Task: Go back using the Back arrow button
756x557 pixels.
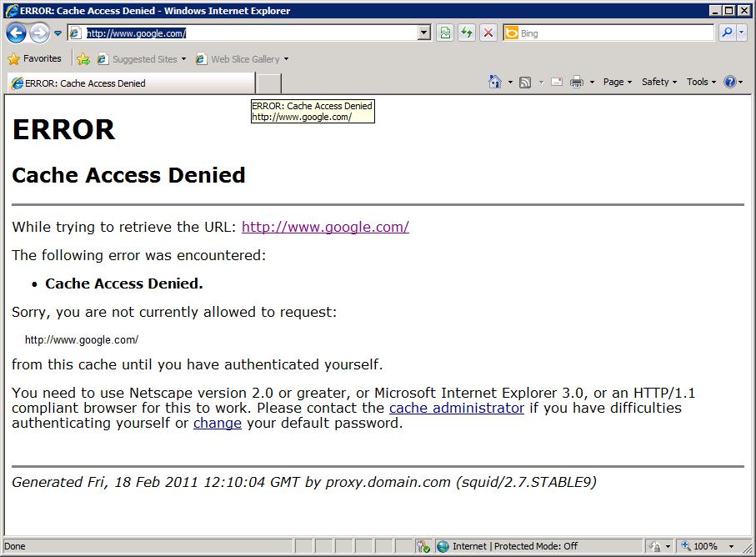Action: pyautogui.click(x=16, y=33)
